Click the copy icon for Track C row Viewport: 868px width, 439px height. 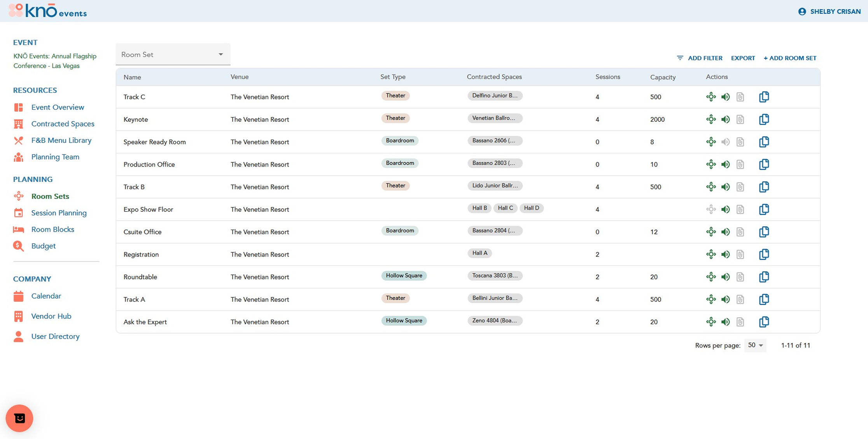[764, 97]
